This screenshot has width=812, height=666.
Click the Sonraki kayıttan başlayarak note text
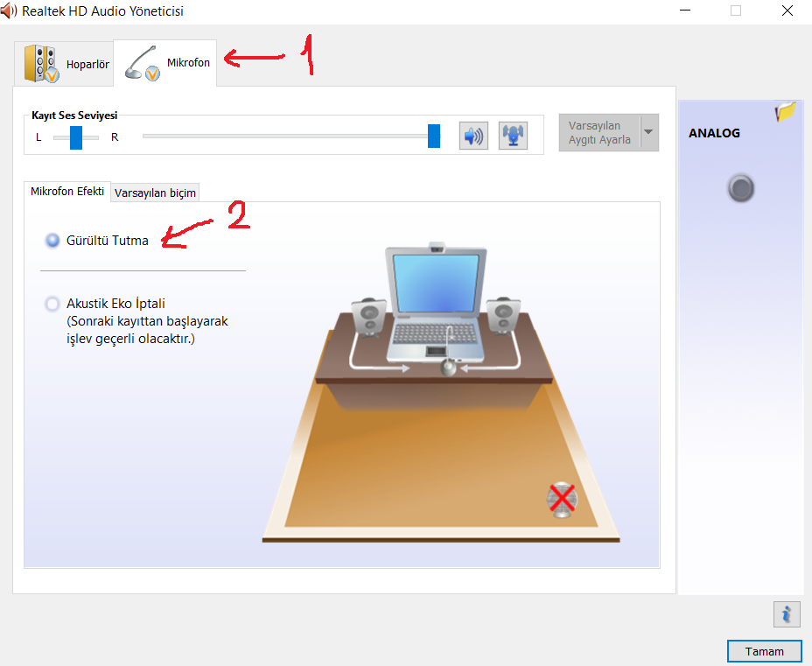(x=147, y=330)
